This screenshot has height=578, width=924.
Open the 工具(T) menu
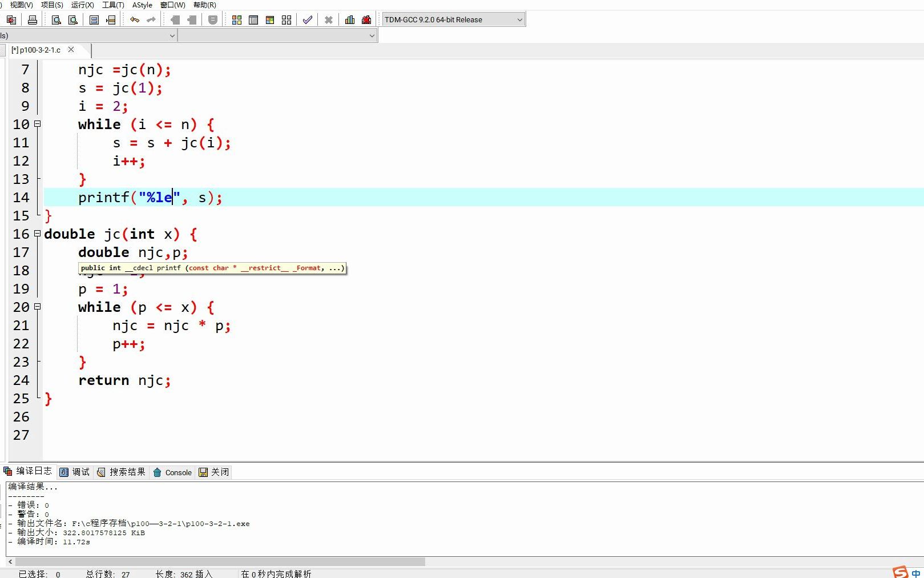tap(113, 5)
